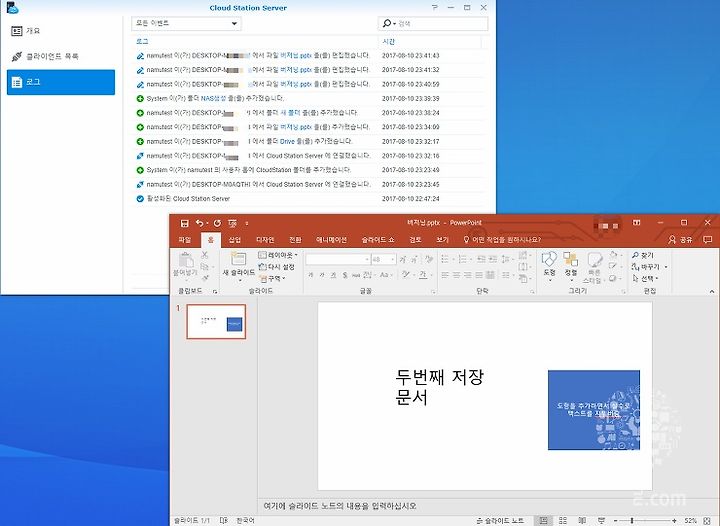
Task: Click the zoom in plus button
Action: 674,520
